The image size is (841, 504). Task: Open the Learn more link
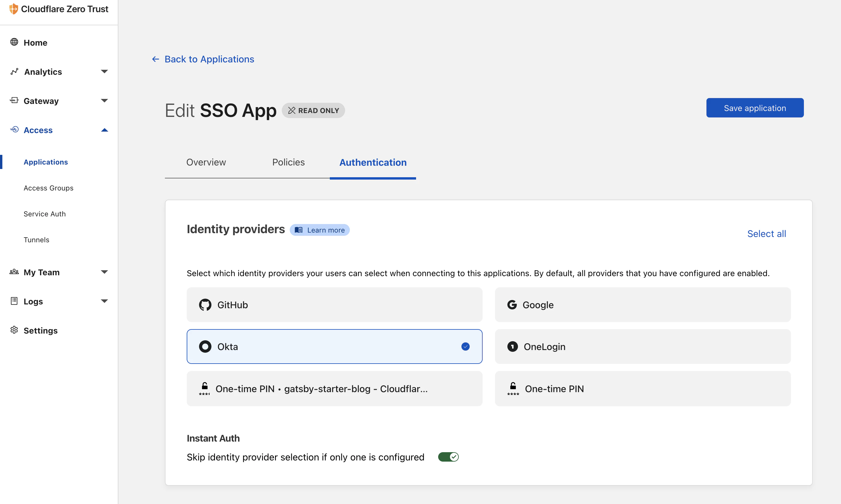(x=319, y=230)
